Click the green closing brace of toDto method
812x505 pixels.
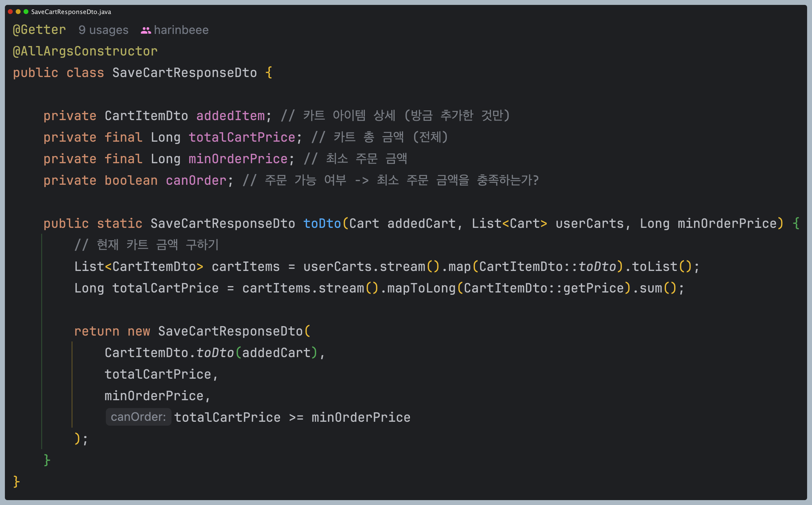click(x=47, y=460)
